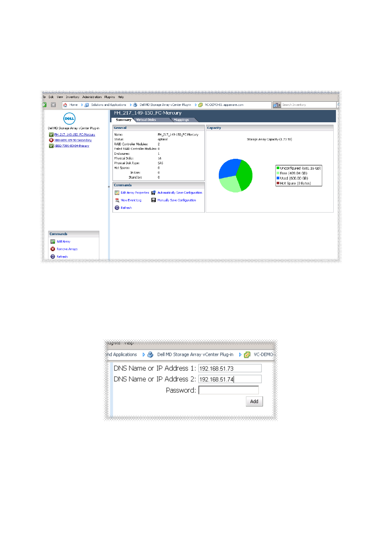392x554 pixels.
Task: Collapse the sidebar using the splitter handle
Action: 109,187
